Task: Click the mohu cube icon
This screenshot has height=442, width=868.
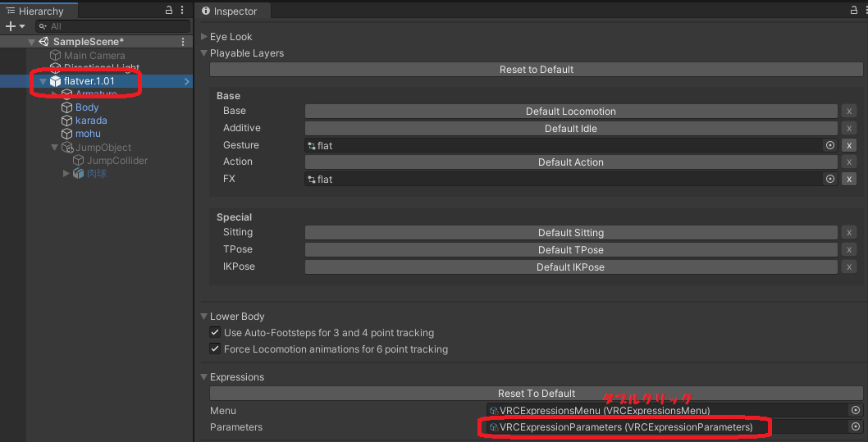Action: pos(67,134)
